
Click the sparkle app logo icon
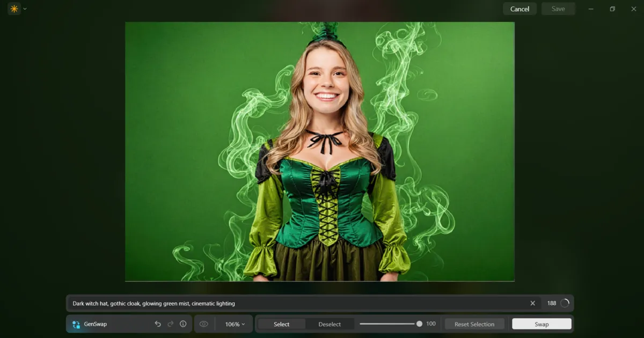[14, 9]
